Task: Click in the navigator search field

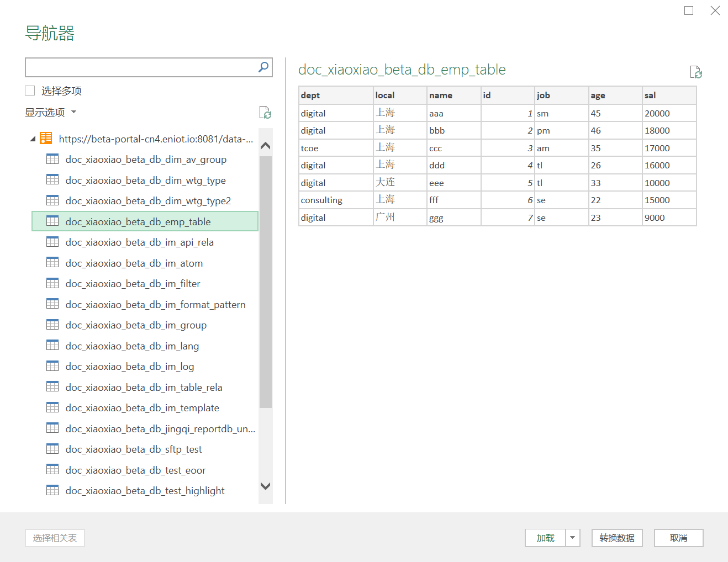Action: 141,67
